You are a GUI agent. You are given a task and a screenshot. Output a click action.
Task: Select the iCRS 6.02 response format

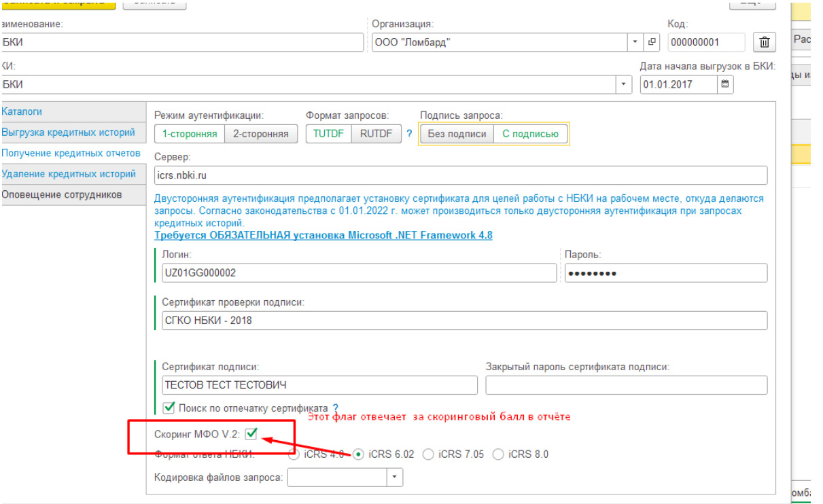[359, 454]
